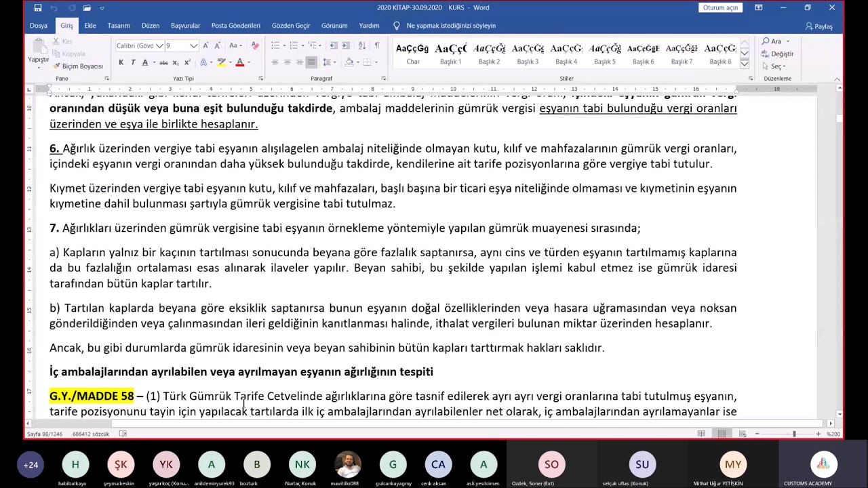Expand the numbered list dropdown arrow
The image size is (868, 488).
click(x=303, y=45)
